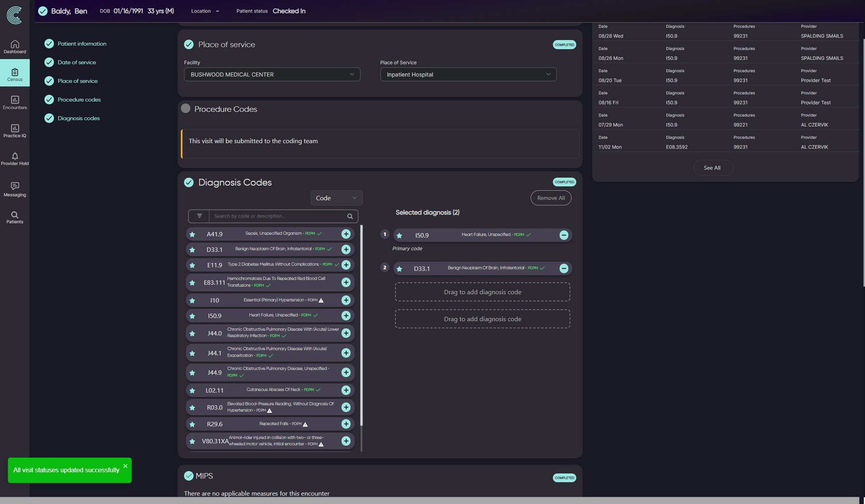
Task: Go to Procedure codes step in checklist
Action: click(x=79, y=100)
